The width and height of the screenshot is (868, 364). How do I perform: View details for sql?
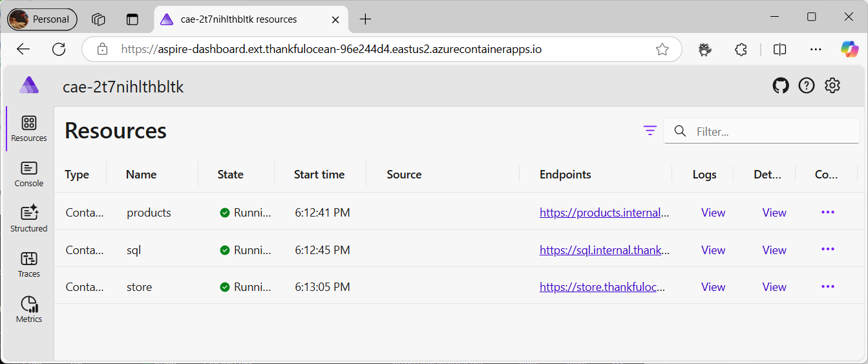tap(774, 250)
